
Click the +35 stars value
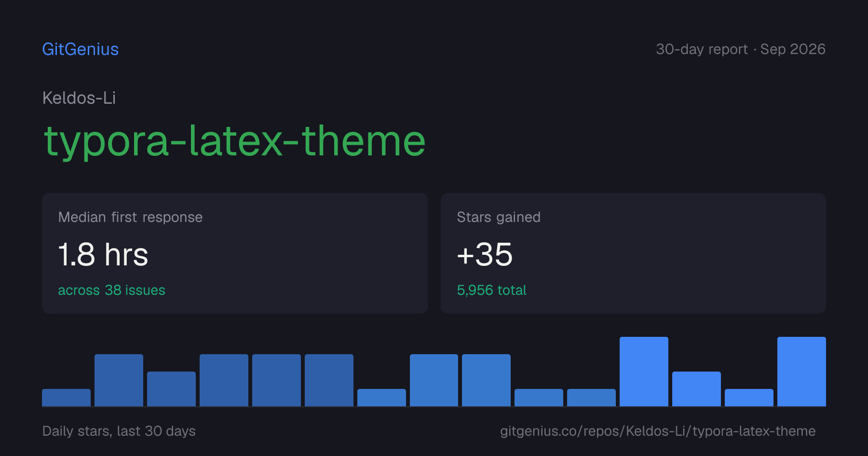(485, 254)
